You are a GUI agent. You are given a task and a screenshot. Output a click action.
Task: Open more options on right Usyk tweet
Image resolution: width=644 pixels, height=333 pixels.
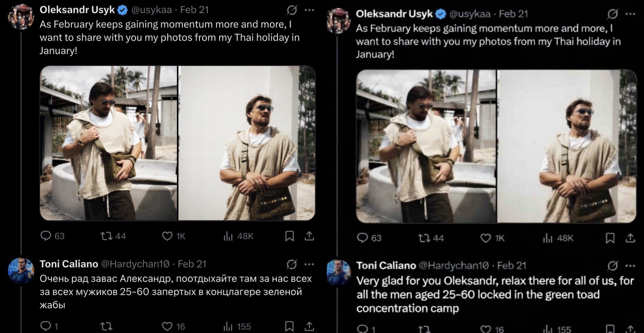(x=630, y=14)
